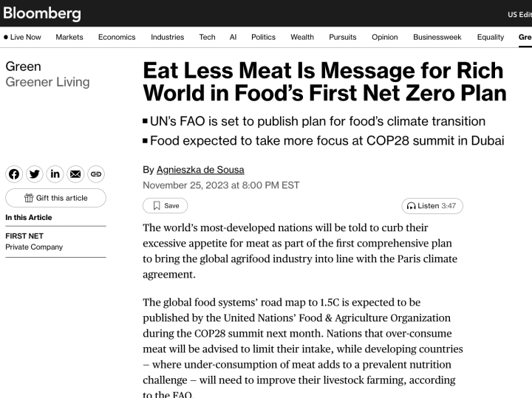Copy article link icon

95,174
